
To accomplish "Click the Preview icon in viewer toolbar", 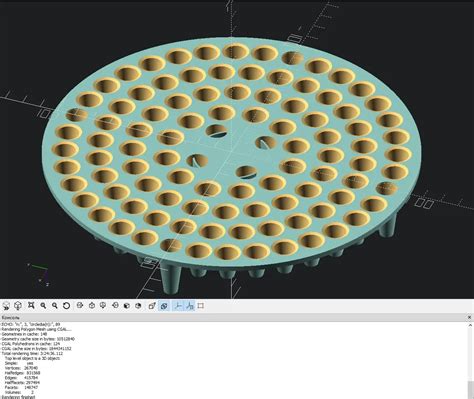I will (6, 306).
